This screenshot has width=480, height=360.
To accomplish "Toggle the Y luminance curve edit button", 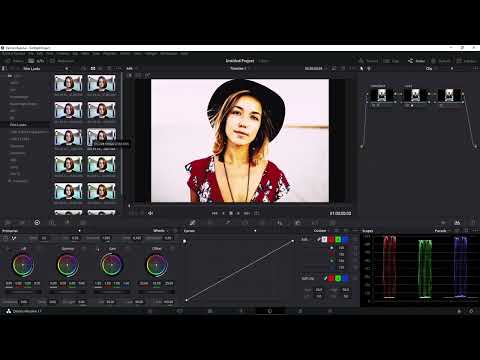I will tap(324, 239).
